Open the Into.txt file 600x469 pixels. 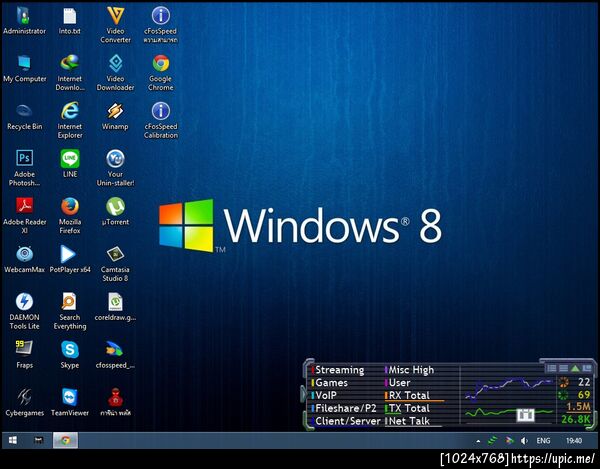(x=70, y=21)
